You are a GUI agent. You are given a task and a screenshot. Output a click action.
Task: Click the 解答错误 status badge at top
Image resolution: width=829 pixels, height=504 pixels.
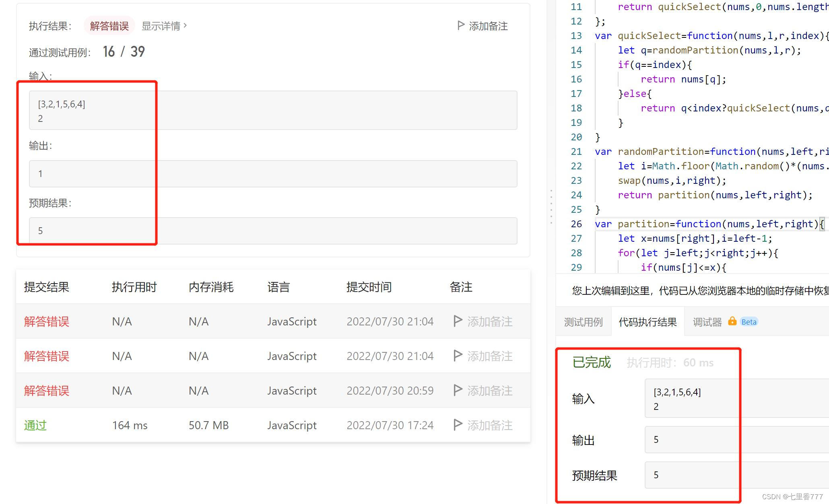pyautogui.click(x=109, y=26)
